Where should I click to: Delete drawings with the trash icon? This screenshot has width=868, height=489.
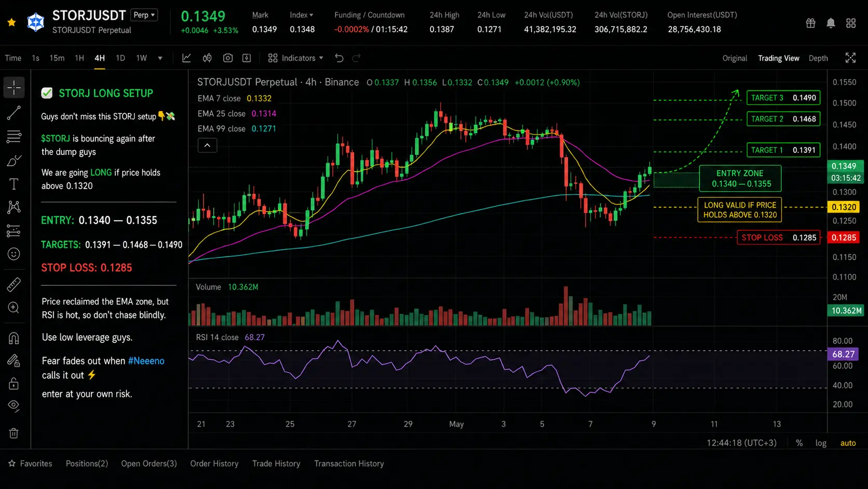pyautogui.click(x=14, y=433)
